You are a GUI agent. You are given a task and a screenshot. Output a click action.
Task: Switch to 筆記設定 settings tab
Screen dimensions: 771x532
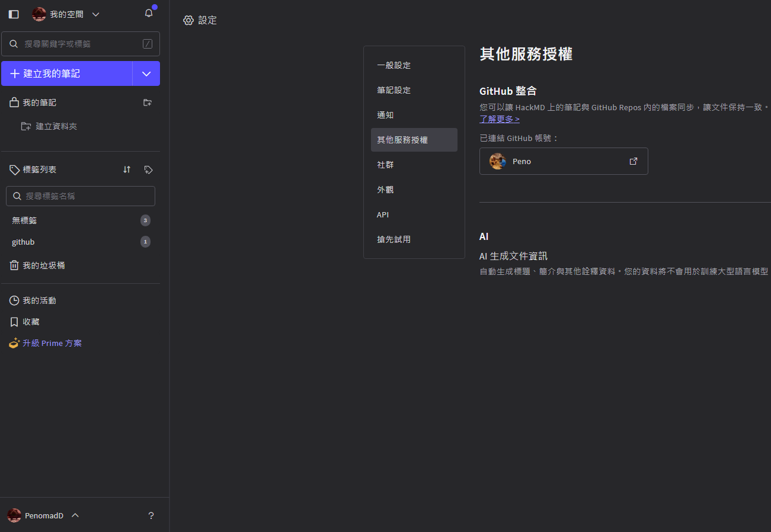(414, 90)
